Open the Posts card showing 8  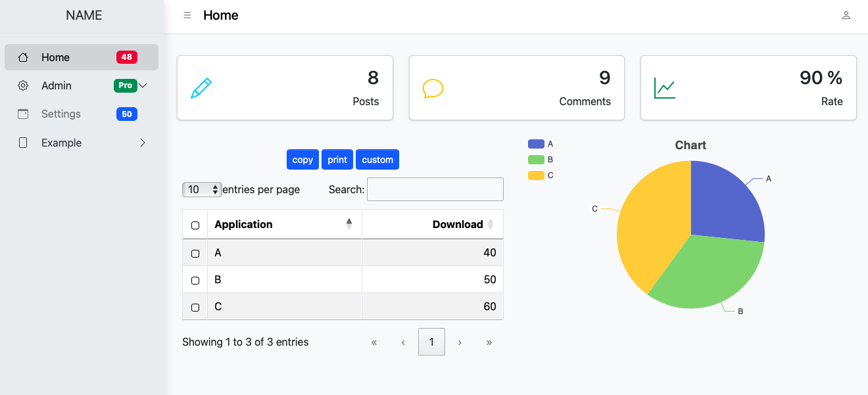(285, 88)
